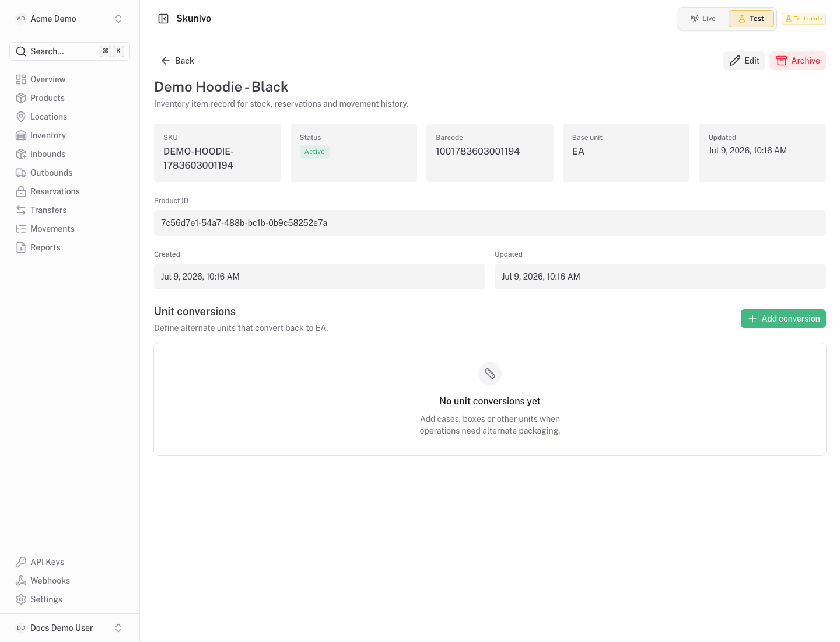This screenshot has height=642, width=840.
Task: Go to Webhooks
Action: point(70,581)
